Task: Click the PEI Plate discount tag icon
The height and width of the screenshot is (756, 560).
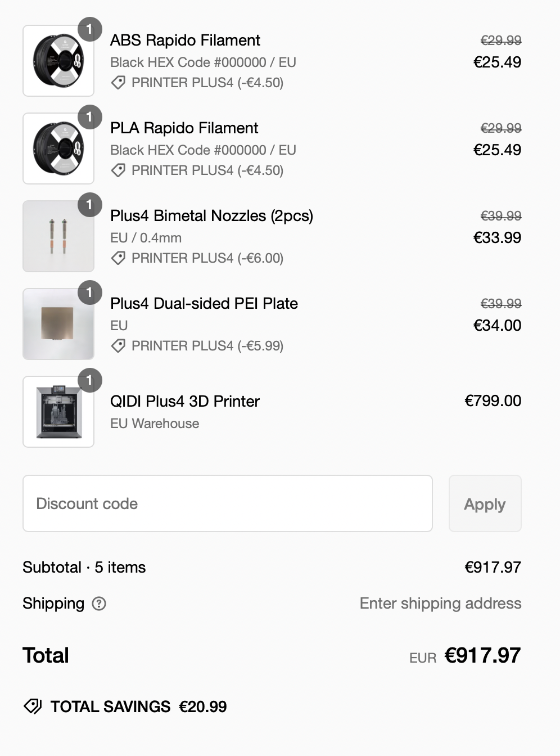Action: (118, 346)
